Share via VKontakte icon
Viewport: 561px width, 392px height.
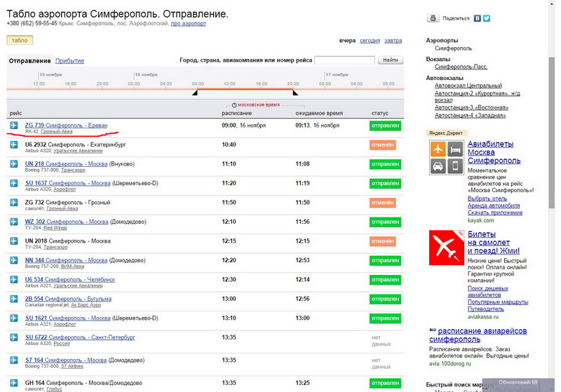coord(478,18)
